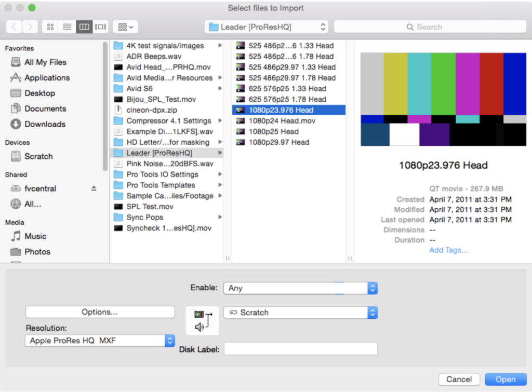Select Desktop in Favorites
This screenshot has height=392, width=532.
click(x=39, y=93)
